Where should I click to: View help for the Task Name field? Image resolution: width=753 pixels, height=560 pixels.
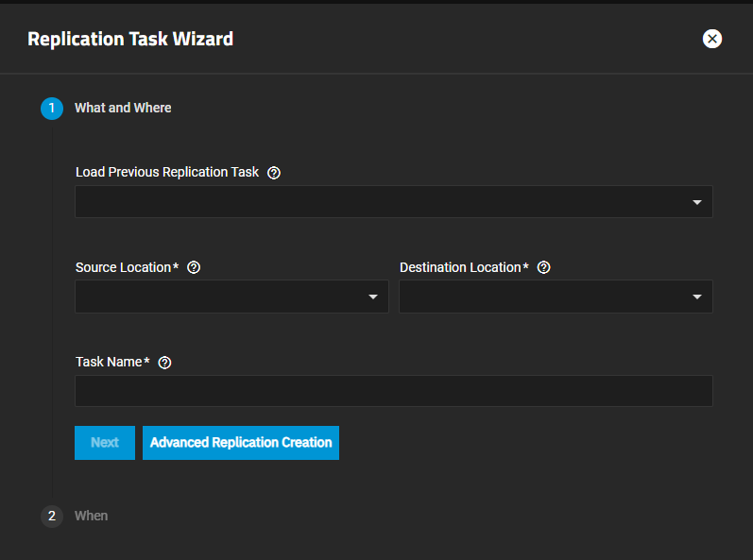click(164, 363)
